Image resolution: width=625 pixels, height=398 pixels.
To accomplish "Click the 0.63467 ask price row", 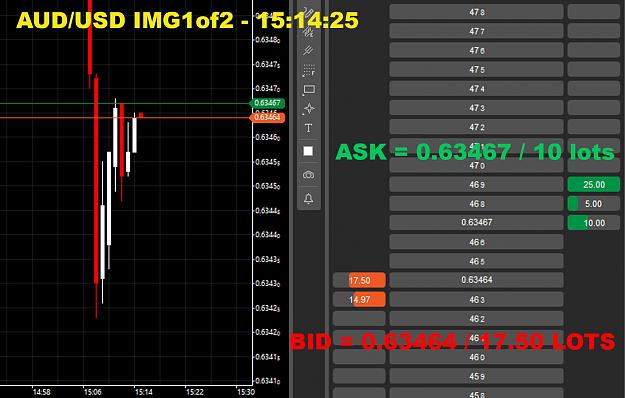I will coord(476,222).
